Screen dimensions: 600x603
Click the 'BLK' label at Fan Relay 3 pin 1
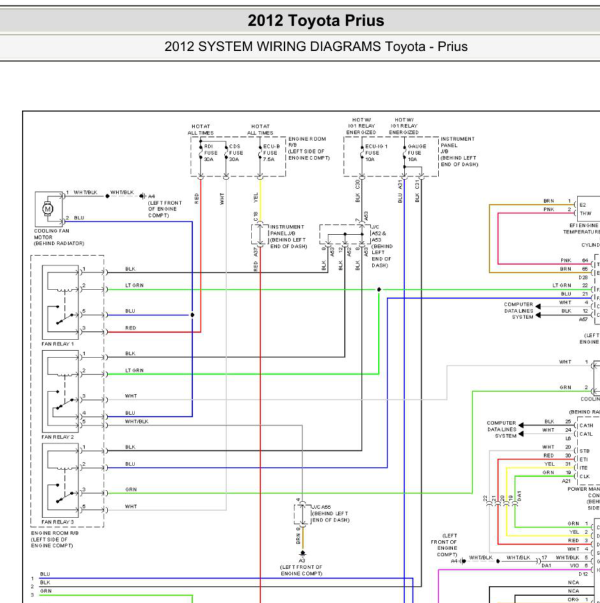(130, 447)
